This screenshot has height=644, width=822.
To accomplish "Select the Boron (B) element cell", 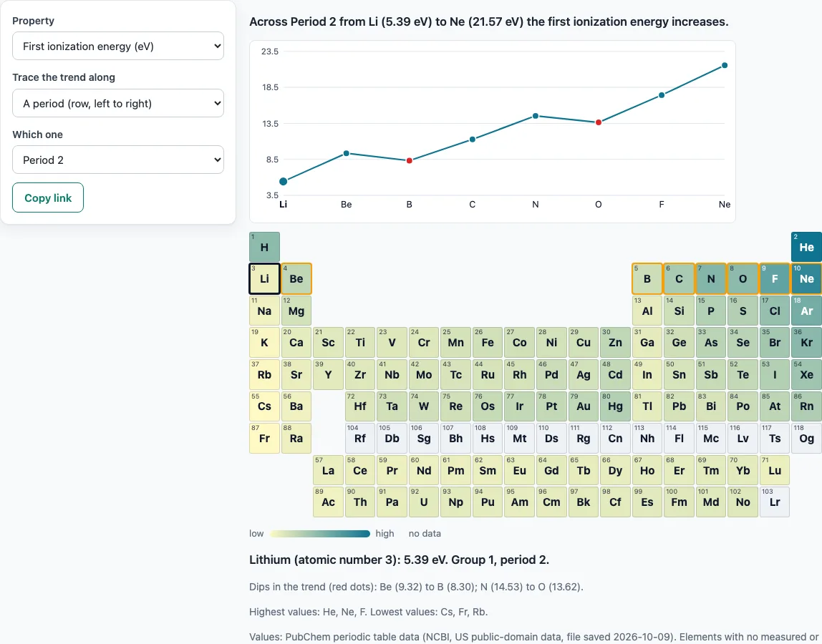I will coord(647,279).
